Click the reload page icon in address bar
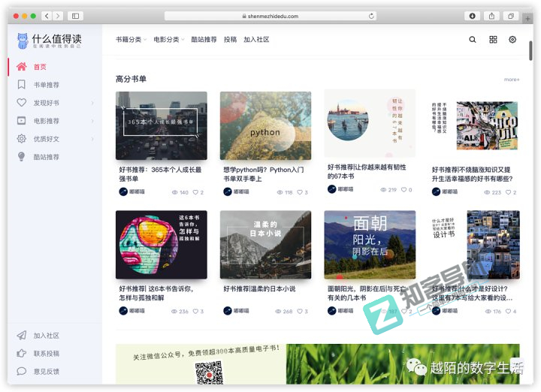This screenshot has height=392, width=541. coord(371,16)
